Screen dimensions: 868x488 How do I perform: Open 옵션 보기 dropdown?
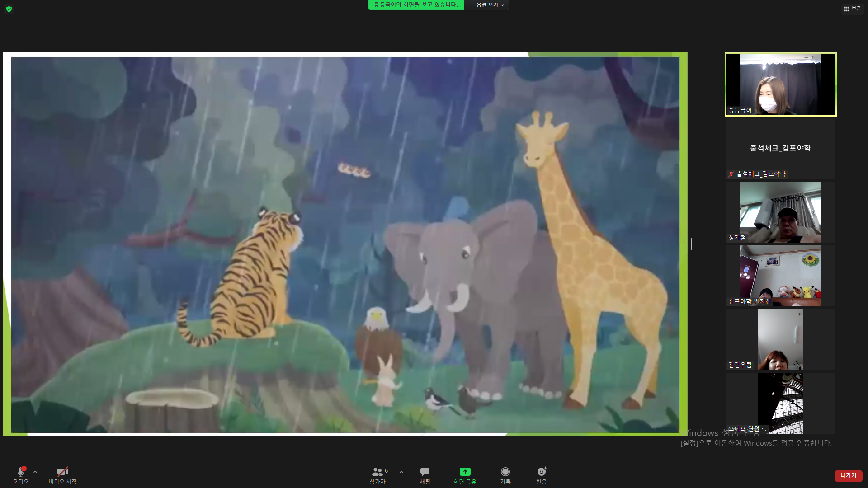click(490, 5)
